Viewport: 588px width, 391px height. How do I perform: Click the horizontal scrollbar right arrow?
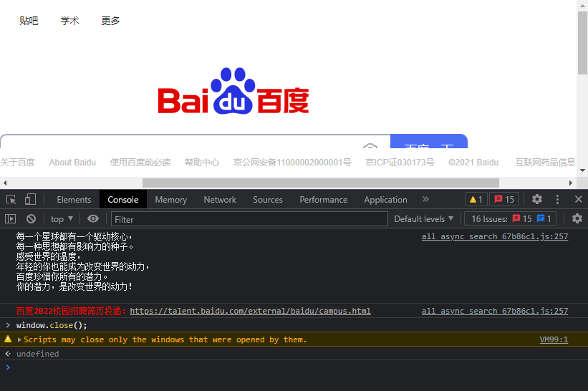point(571,183)
